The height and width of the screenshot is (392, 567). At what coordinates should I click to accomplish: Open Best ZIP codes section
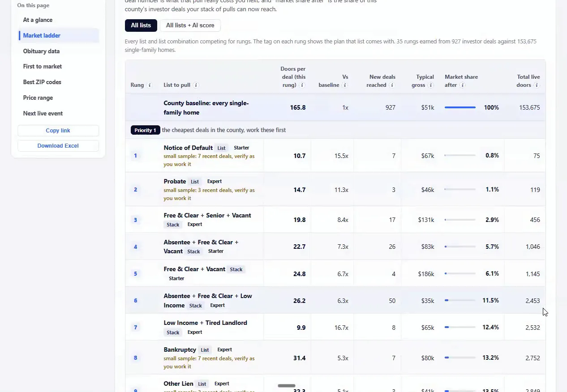[x=42, y=82]
